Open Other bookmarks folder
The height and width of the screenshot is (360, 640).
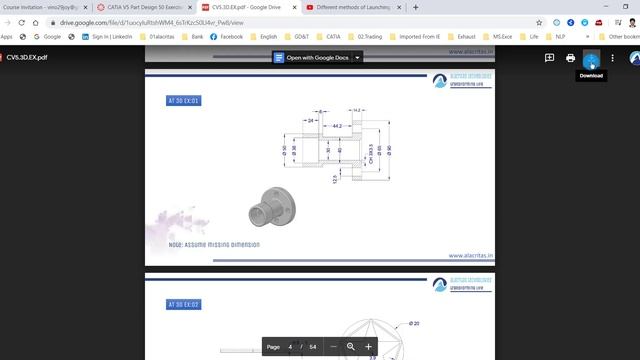click(619, 37)
